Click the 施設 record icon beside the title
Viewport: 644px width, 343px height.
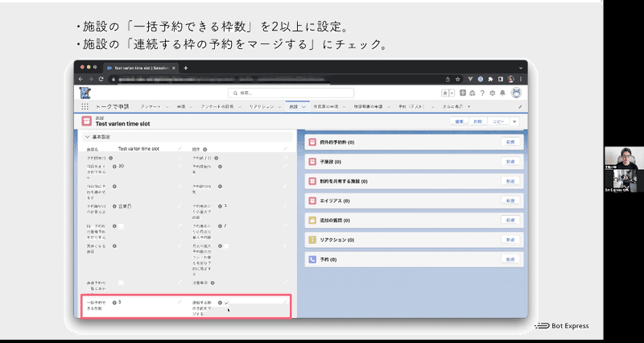(87, 121)
